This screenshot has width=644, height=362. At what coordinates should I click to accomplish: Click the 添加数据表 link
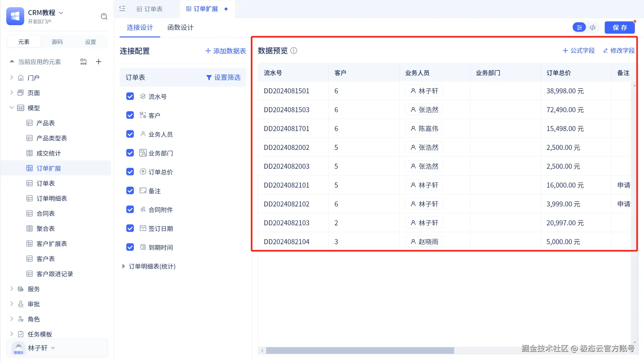coord(226,51)
